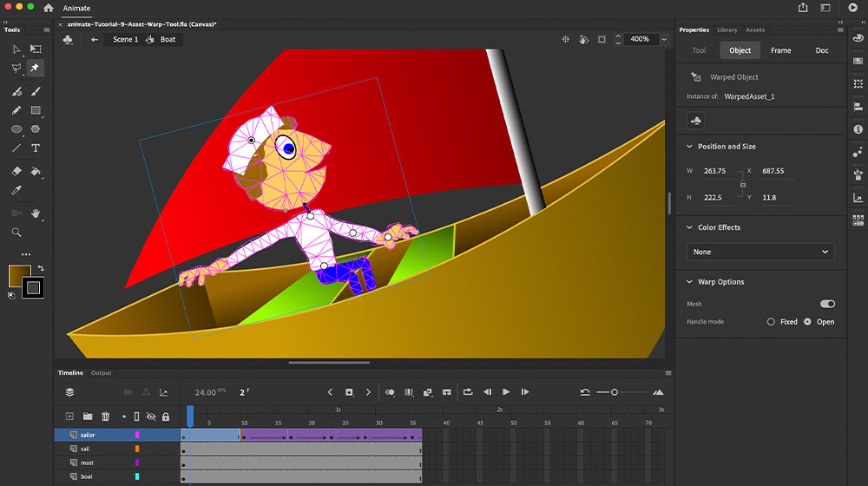The width and height of the screenshot is (868, 486).
Task: Select the Eyedropper tool
Action: (x=16, y=190)
